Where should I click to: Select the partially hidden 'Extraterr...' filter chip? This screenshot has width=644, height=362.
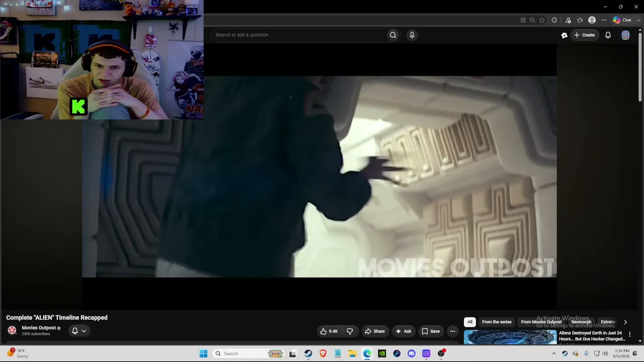point(608,322)
